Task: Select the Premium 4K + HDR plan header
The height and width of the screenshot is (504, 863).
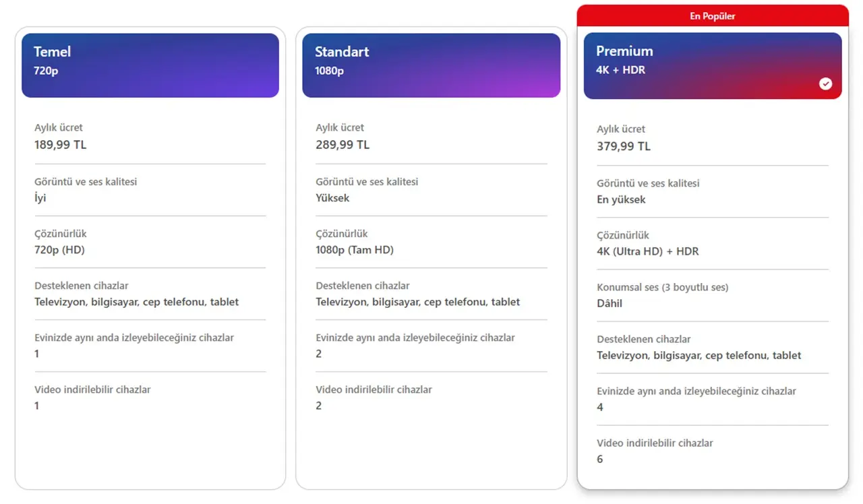Action: [x=713, y=66]
